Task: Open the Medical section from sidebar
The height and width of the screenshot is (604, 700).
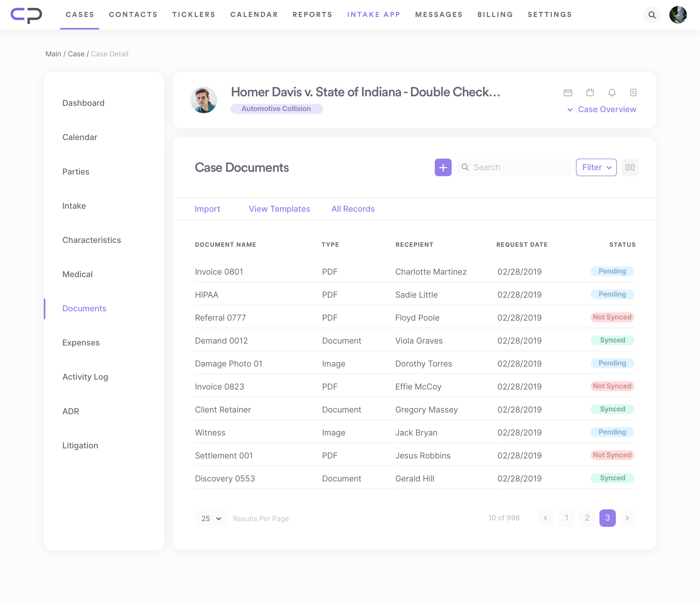Action: 77,274
